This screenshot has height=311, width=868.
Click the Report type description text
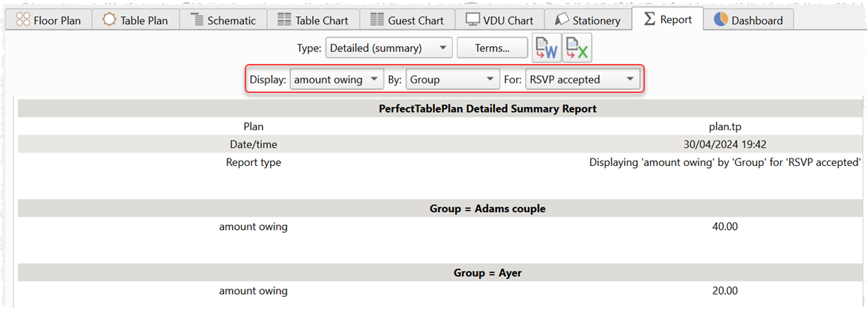(725, 163)
